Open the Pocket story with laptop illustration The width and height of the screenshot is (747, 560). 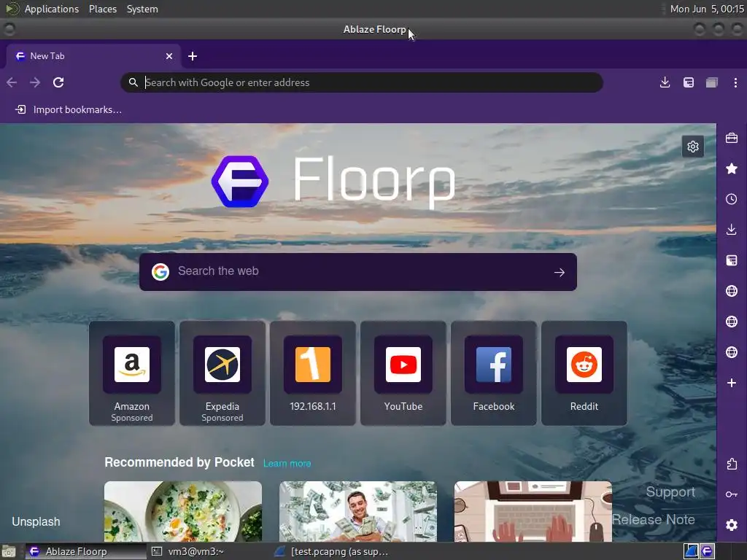533,511
